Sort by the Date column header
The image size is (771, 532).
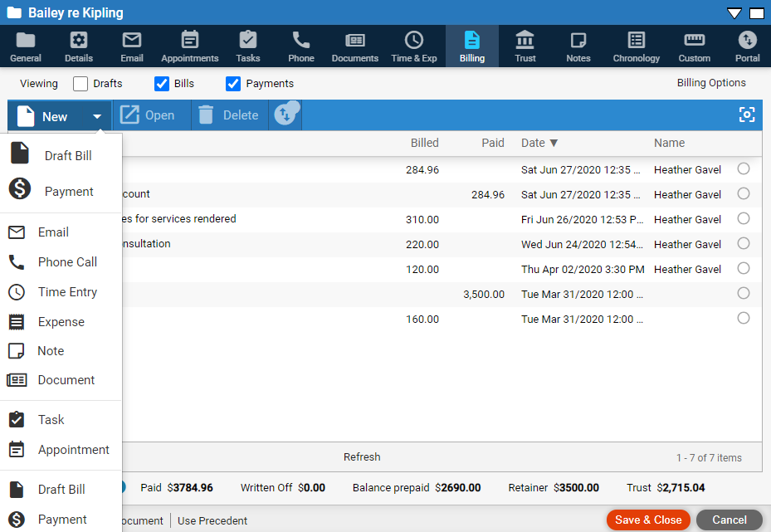(539, 143)
